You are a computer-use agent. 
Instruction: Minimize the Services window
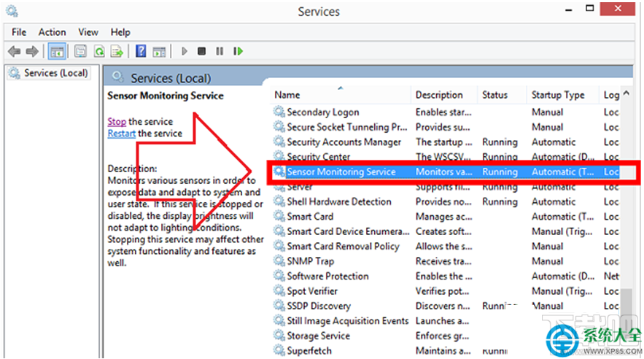(x=569, y=9)
